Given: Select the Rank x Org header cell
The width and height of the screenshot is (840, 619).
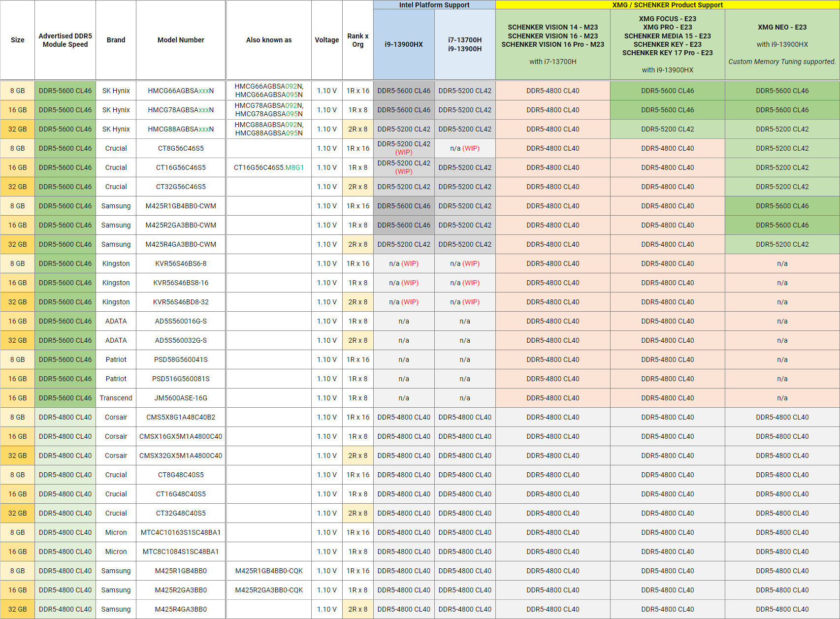Looking at the screenshot, I should (358, 40).
